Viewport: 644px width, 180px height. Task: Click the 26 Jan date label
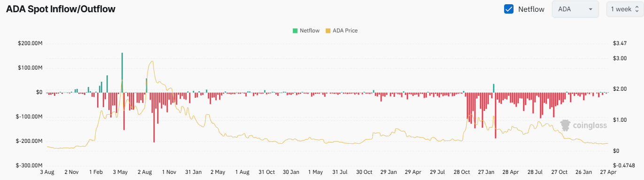pyautogui.click(x=583, y=172)
